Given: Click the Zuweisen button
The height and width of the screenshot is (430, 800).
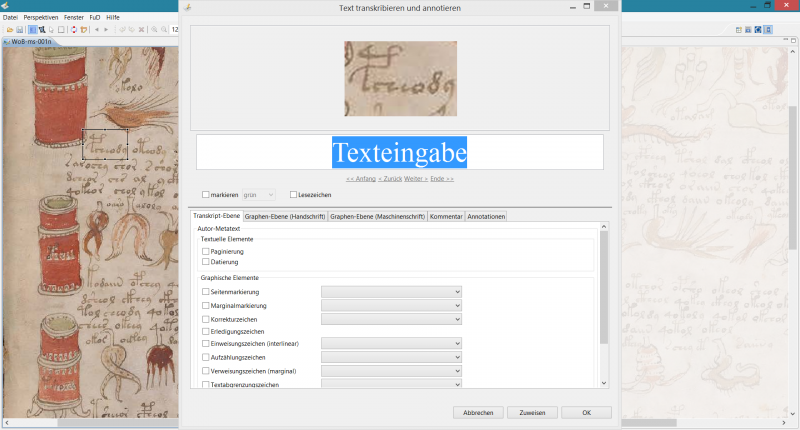Looking at the screenshot, I should point(532,413).
